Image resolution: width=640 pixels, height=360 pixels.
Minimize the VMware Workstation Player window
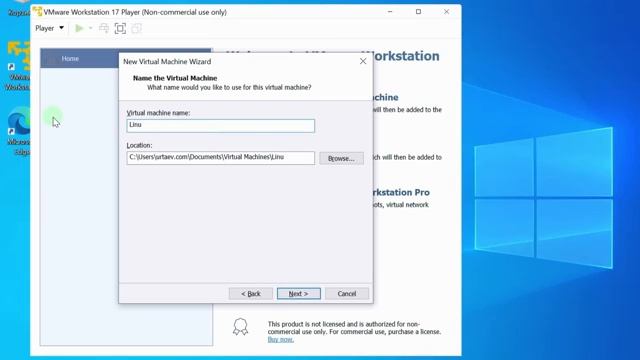390,12
